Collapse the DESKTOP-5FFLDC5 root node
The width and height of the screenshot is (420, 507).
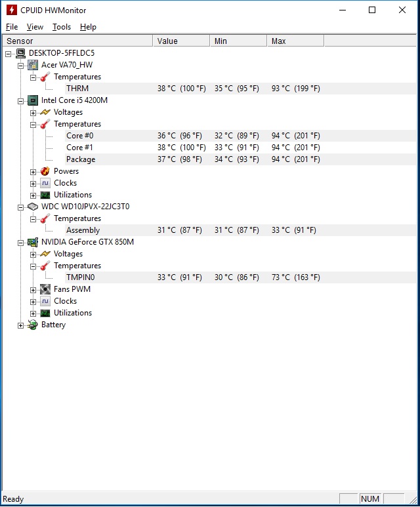[9, 54]
